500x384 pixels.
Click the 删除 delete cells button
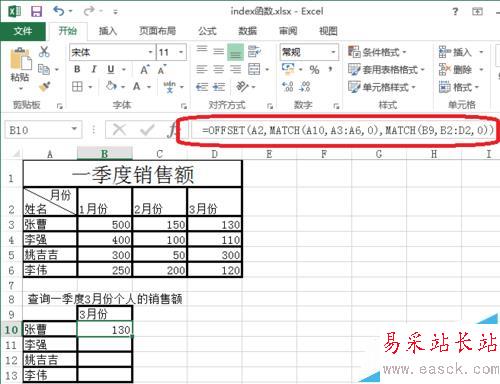(455, 70)
